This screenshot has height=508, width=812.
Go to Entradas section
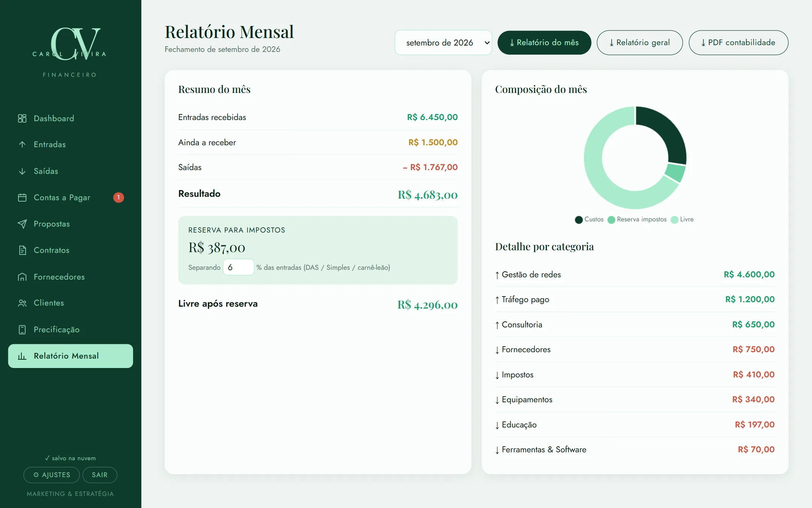(x=71, y=144)
